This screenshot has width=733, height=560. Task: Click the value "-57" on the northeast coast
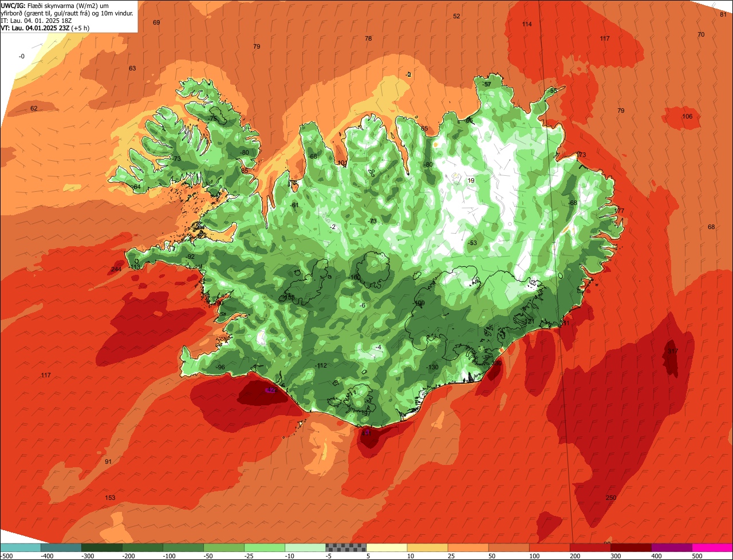point(486,84)
